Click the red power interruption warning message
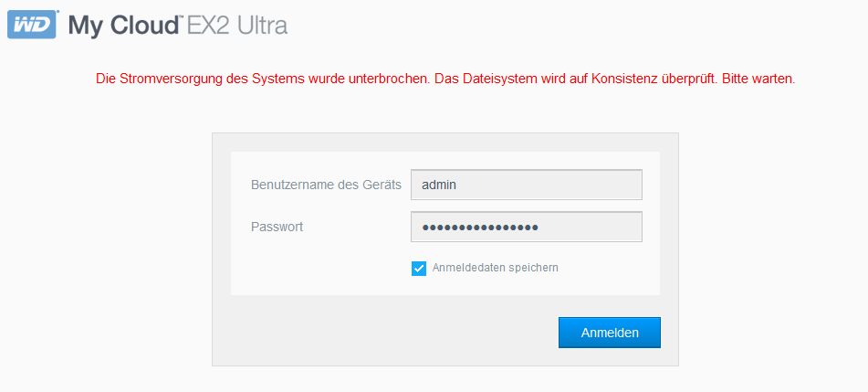The height and width of the screenshot is (392, 868). point(445,79)
